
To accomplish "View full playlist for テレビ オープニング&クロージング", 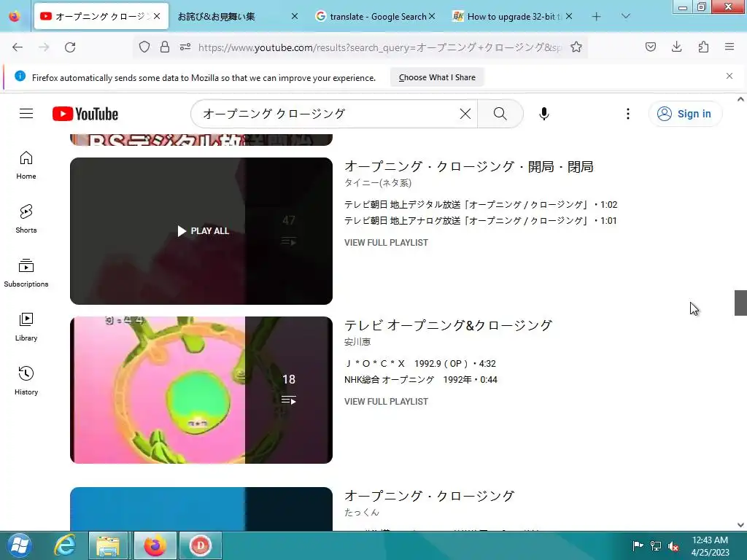I will pyautogui.click(x=386, y=402).
